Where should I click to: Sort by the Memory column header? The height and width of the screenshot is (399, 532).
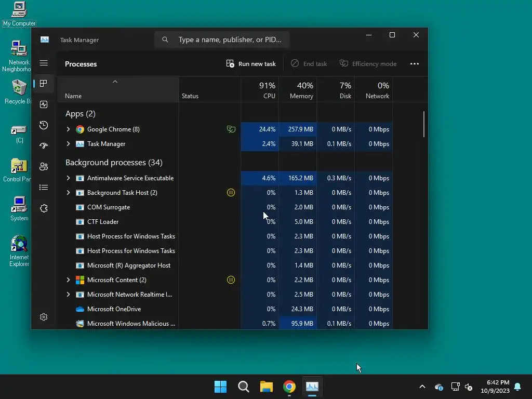(298, 89)
